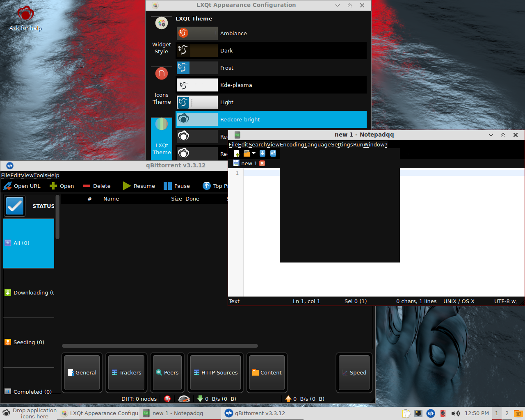Click New document icon in Notepadqq
The image size is (525, 420).
[x=237, y=153]
